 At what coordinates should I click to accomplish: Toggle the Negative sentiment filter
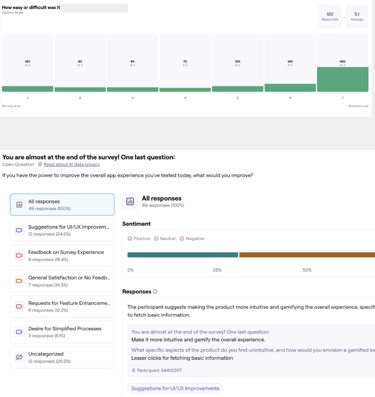click(x=192, y=238)
